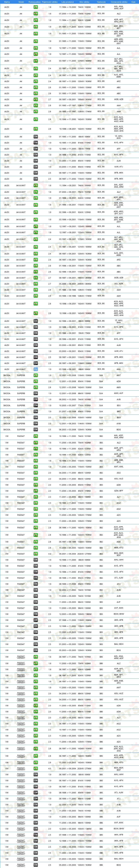Click the 'Nadwozie' column header
This screenshot has height=868, width=139.
pyautogui.click(x=101, y=2)
